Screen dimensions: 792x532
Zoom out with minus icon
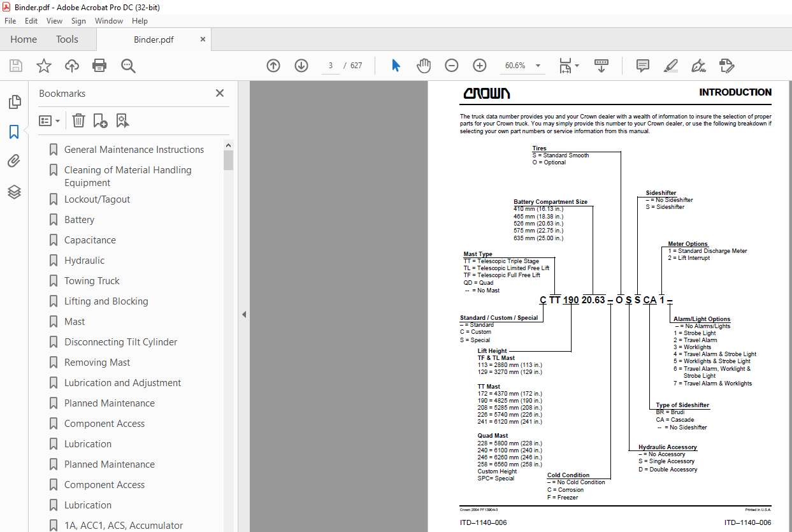click(x=452, y=66)
